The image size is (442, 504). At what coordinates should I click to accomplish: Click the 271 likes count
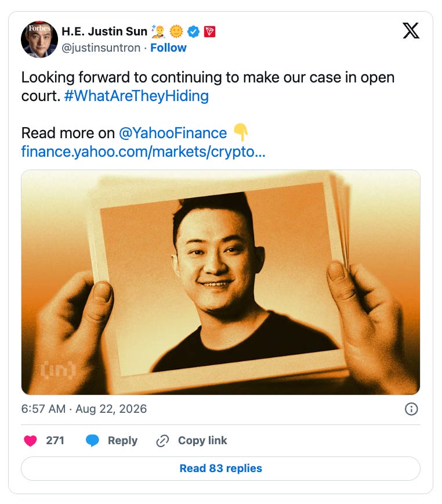coord(55,440)
